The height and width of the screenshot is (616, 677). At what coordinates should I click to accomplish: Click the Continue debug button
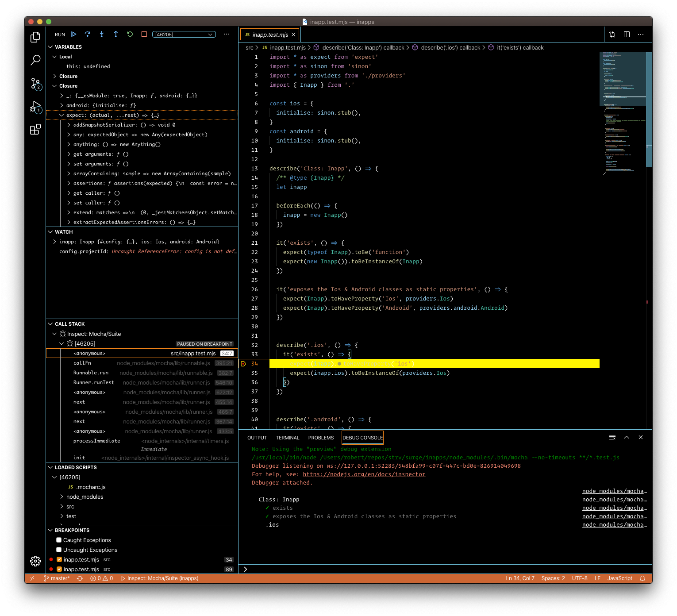click(73, 35)
